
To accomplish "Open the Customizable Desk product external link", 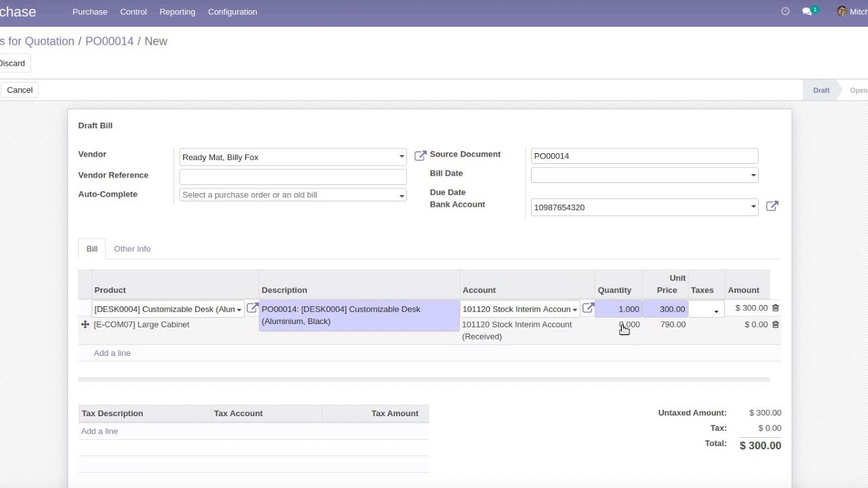I will click(x=252, y=308).
